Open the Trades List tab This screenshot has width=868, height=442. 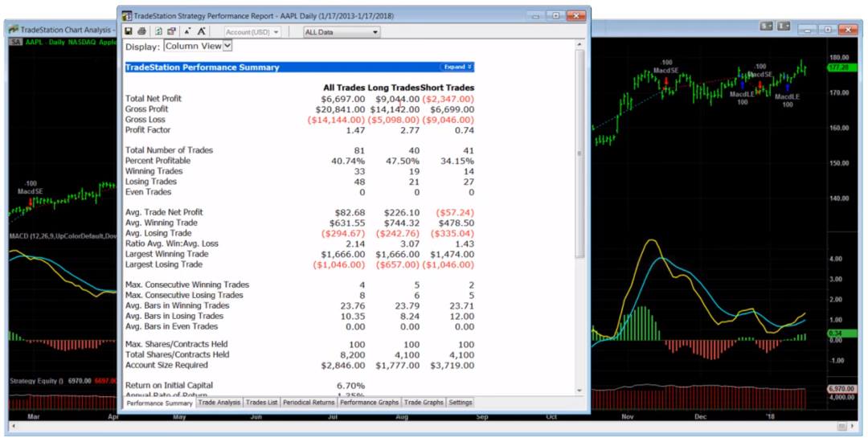point(261,403)
